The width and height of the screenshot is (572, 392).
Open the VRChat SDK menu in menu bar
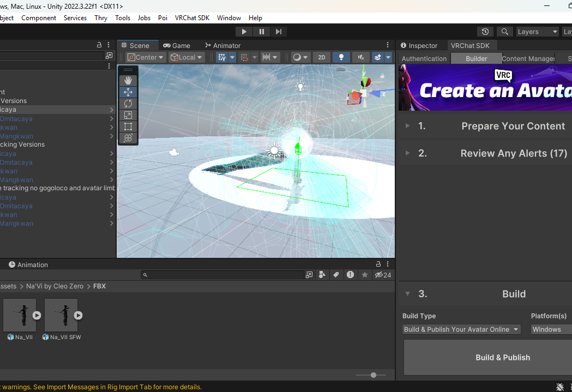[192, 18]
